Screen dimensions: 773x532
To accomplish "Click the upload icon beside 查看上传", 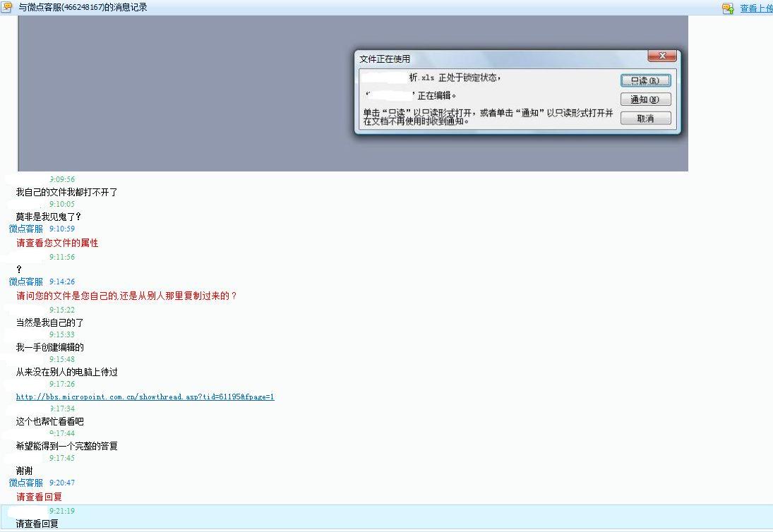I will [728, 8].
